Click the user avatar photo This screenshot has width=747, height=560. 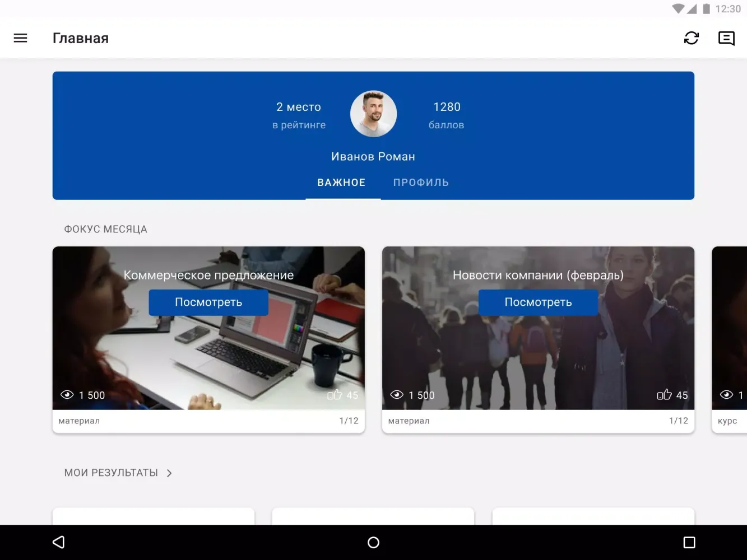pyautogui.click(x=373, y=114)
